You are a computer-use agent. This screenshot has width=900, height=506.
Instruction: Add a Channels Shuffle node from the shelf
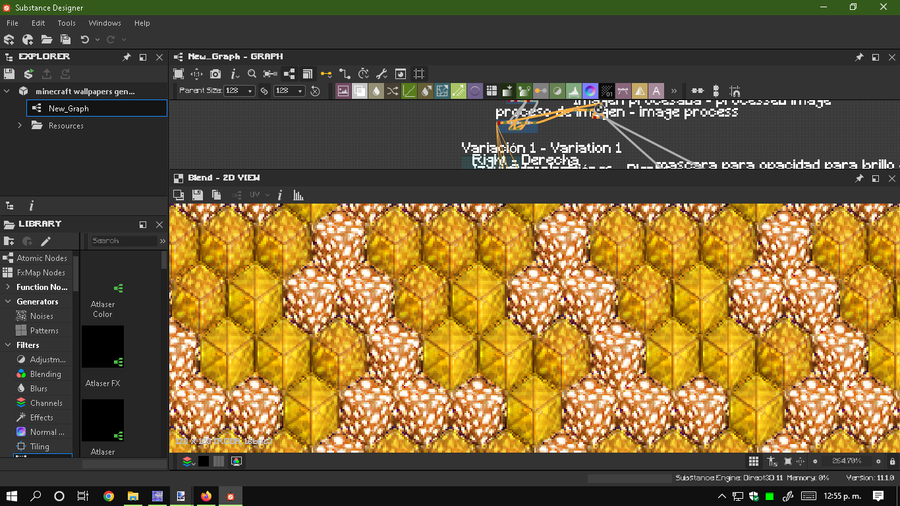click(x=393, y=91)
